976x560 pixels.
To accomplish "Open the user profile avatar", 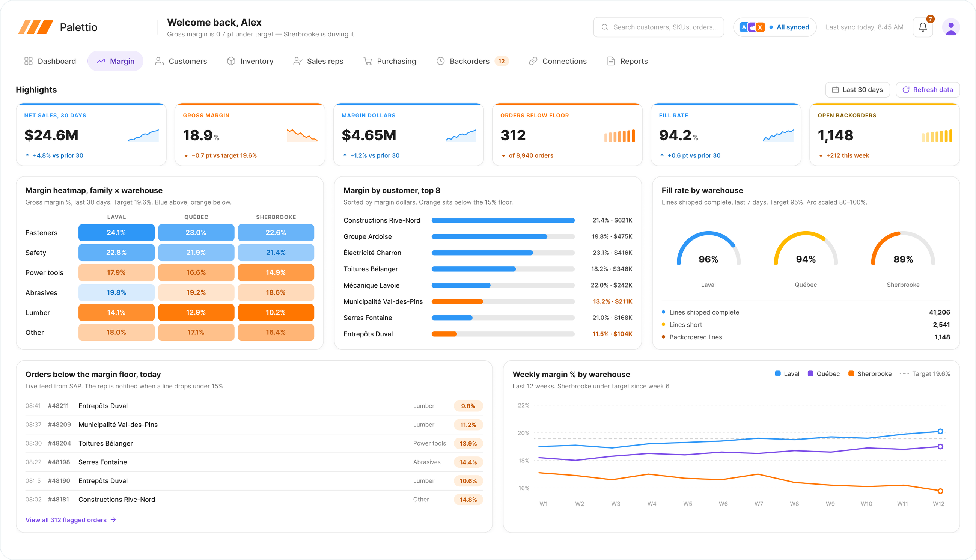I will coord(950,27).
